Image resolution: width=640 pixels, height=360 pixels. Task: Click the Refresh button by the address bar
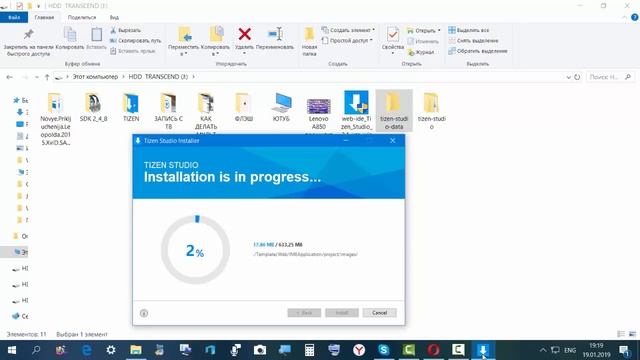click(577, 77)
